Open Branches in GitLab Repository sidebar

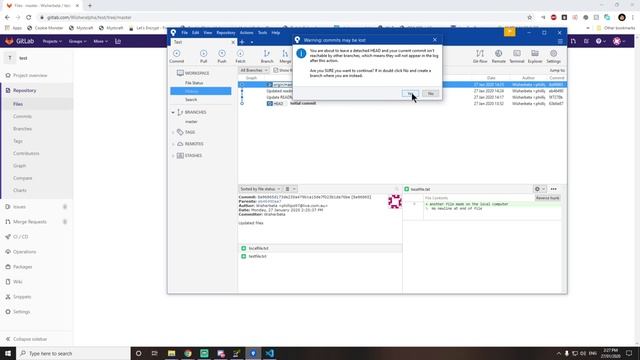[22, 129]
